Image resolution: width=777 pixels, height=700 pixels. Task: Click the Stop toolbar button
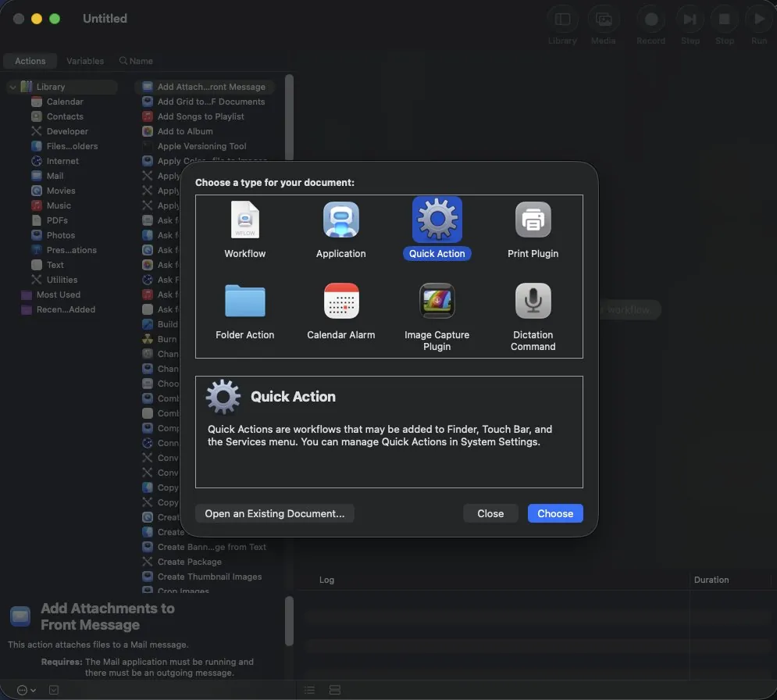(x=724, y=20)
